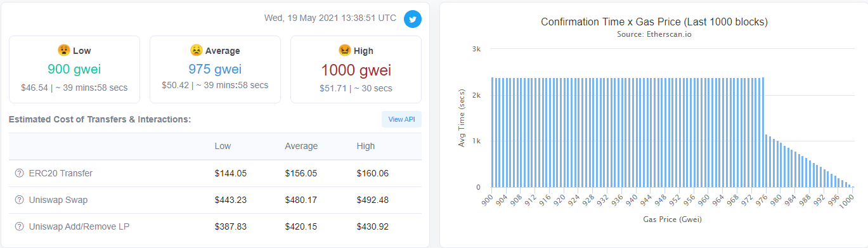868x248 pixels.
Task: Open help icon beside ERC20 Transfer
Action: point(19,173)
